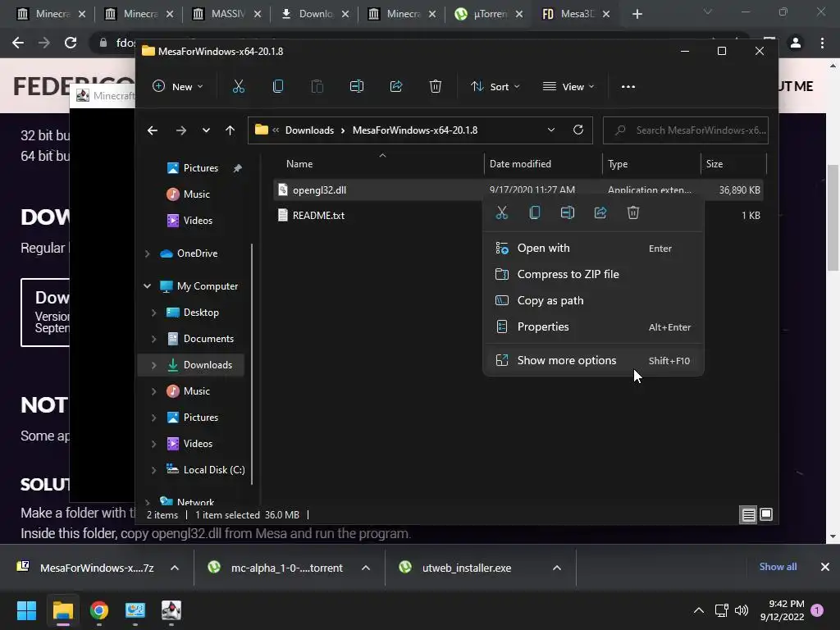Image resolution: width=840 pixels, height=630 pixels.
Task: Select Documents under My Computer
Action: [x=208, y=339]
